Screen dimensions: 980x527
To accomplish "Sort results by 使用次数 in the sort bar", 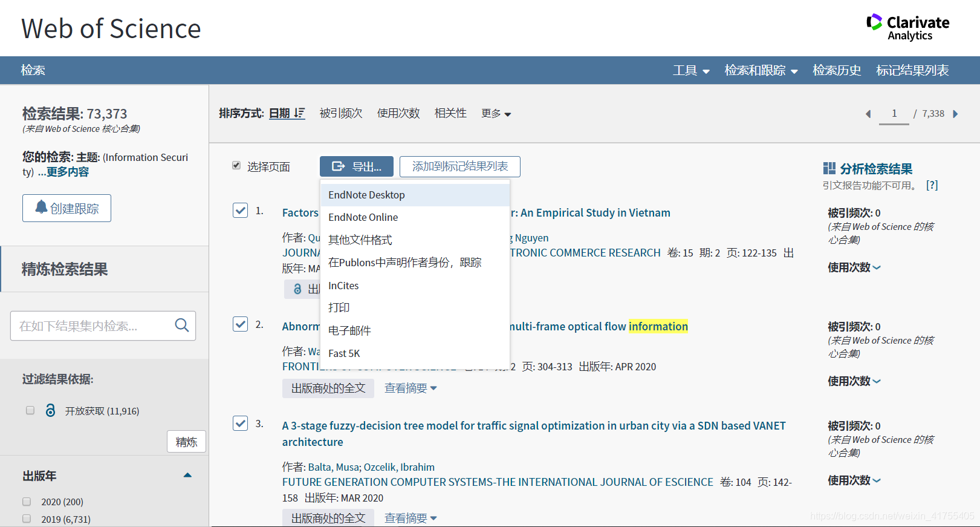I will coord(398,113).
